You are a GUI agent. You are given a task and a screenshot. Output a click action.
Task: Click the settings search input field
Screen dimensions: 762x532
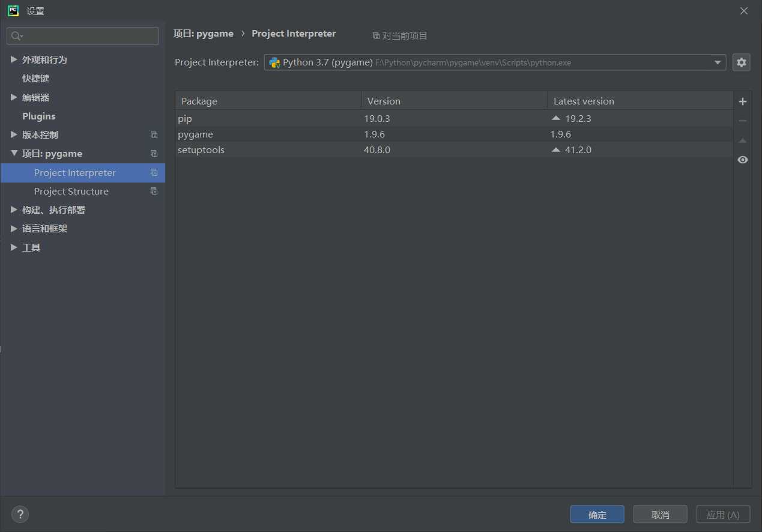click(83, 36)
